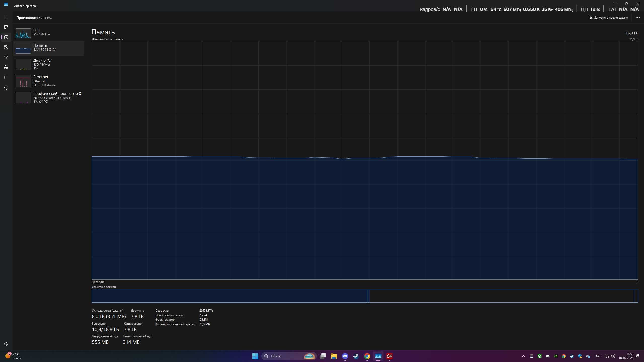
Task: Open Windows Security tray icon
Action: pyautogui.click(x=580, y=356)
